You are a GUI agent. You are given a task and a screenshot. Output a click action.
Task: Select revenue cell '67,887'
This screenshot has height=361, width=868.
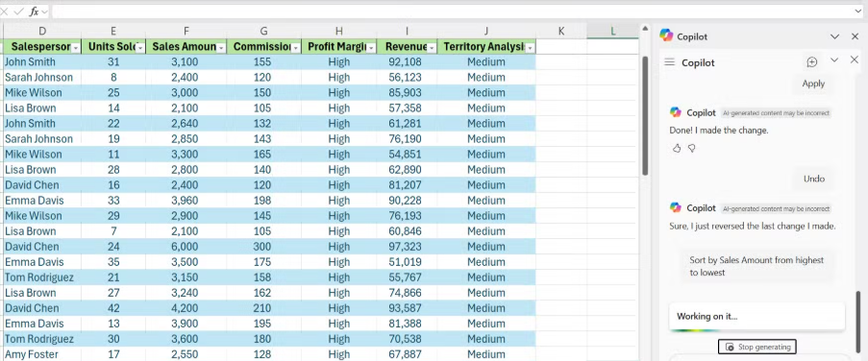point(407,354)
